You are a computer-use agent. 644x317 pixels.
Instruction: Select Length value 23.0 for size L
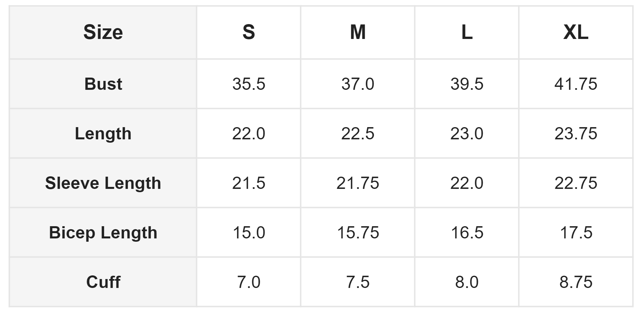point(467,133)
